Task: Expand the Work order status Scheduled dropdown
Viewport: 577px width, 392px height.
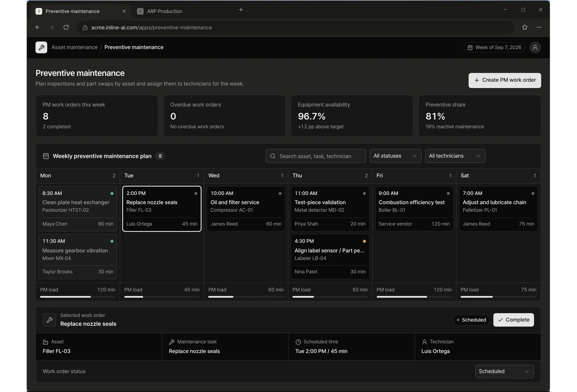Action: pos(504,371)
